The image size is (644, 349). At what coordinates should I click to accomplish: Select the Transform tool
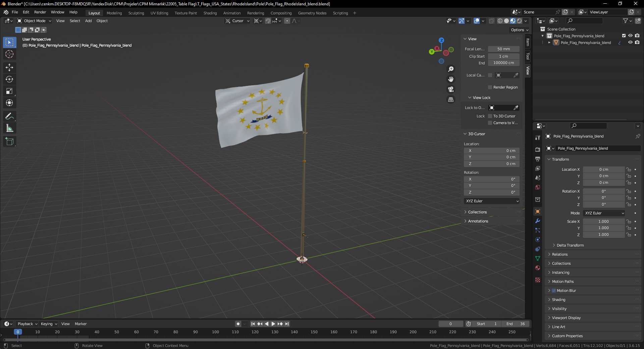pyautogui.click(x=9, y=103)
